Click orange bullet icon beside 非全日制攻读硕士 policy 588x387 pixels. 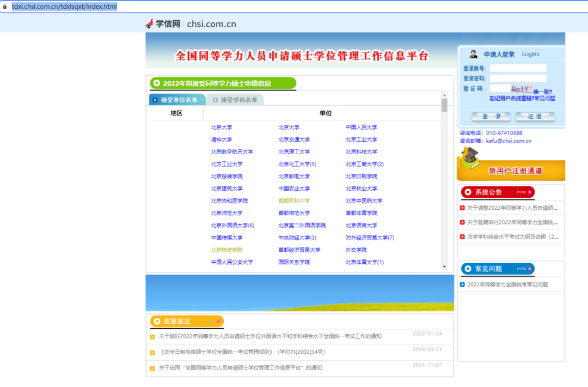[152, 353]
